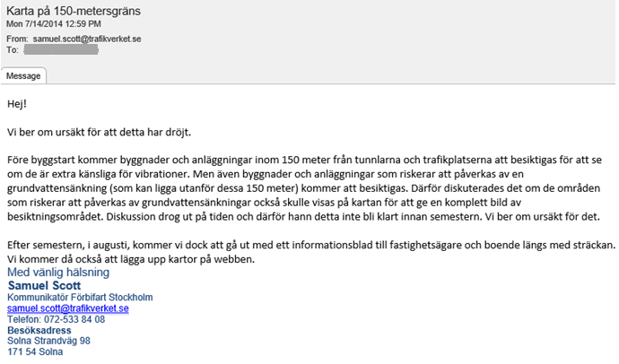Click the paragraph starting Efter semestern
Viewport: 619px width, 364px height.
click(x=311, y=252)
